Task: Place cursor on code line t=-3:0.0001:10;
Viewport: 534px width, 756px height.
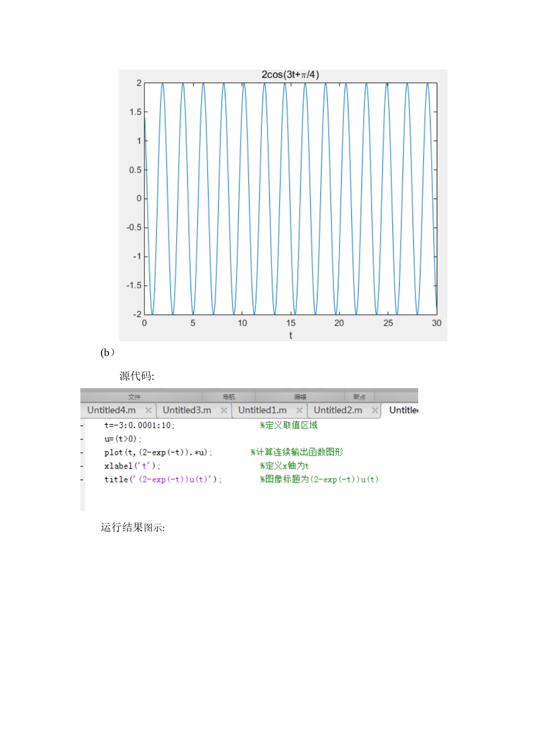Action: [x=139, y=425]
